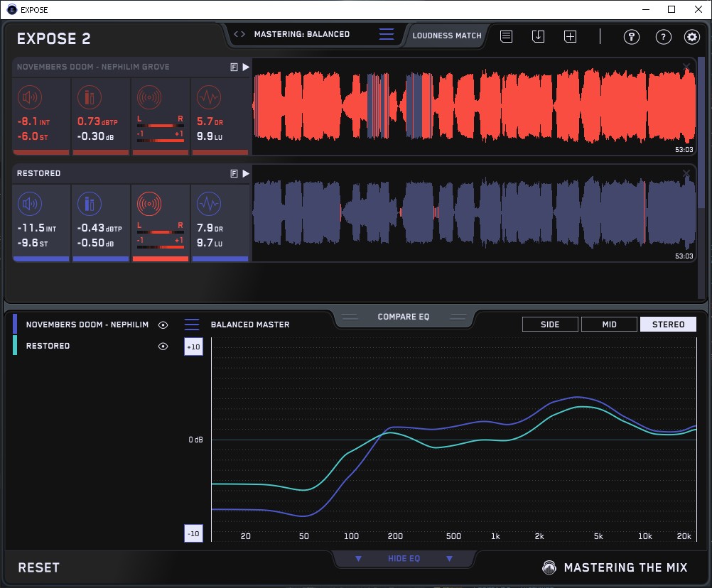
Task: Click the -11.5 INT loudness value
Action: pyautogui.click(x=37, y=228)
